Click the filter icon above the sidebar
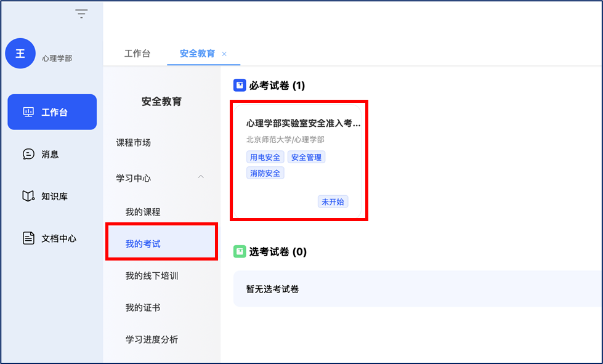 coord(81,14)
